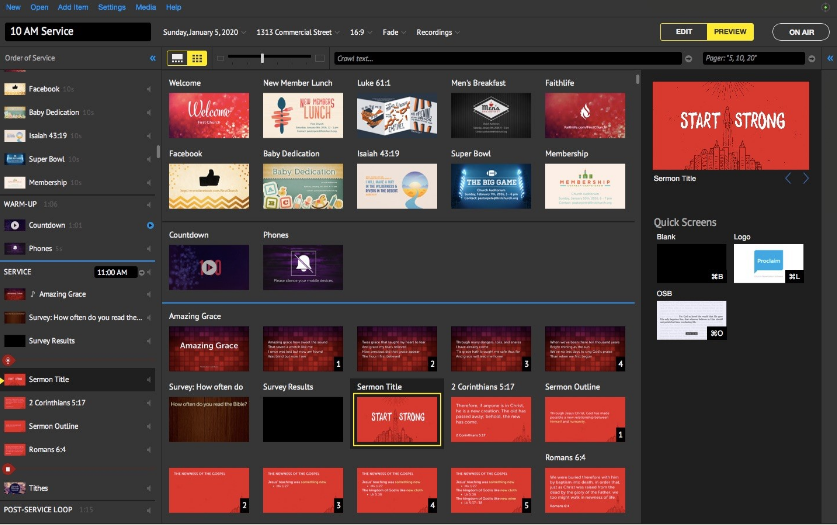The width and height of the screenshot is (837, 525).
Task: Toggle PREVIEW mode
Action: point(730,32)
